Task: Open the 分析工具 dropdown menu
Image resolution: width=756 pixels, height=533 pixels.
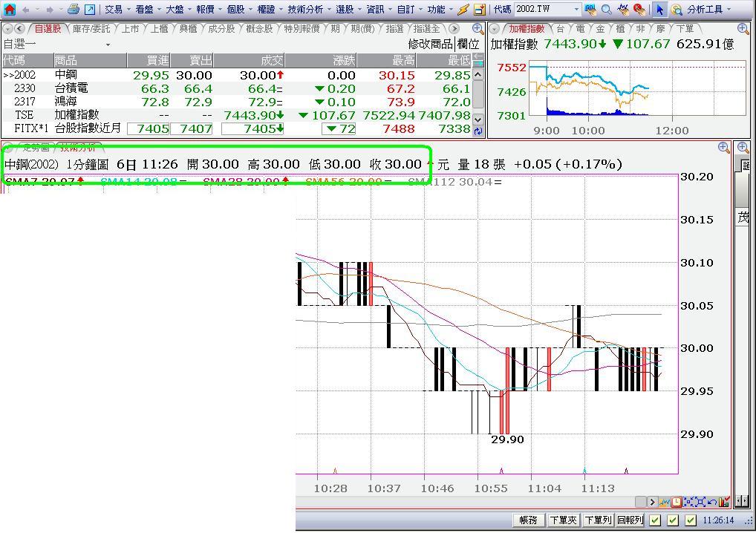Action: pyautogui.click(x=708, y=9)
